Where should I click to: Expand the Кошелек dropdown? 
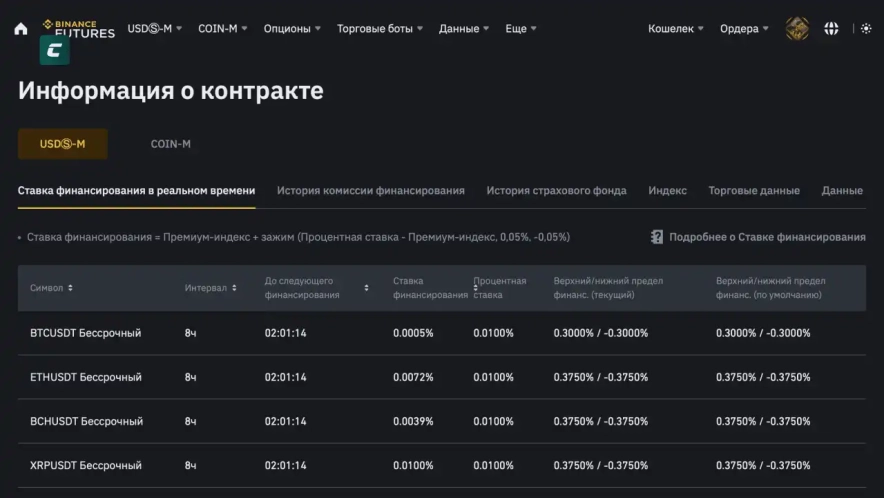tap(676, 29)
